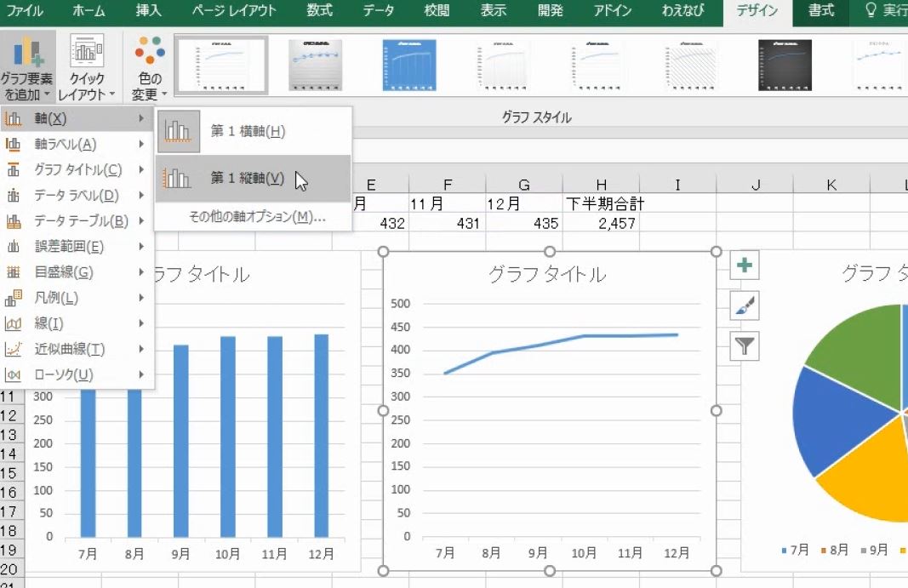Select the cell with value 2,457
The width and height of the screenshot is (908, 588).
[601, 223]
